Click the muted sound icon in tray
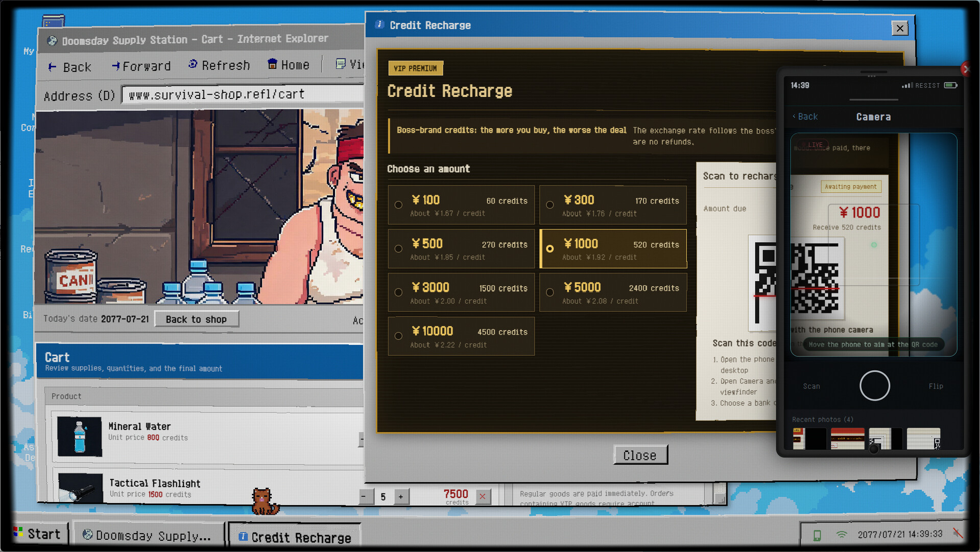This screenshot has width=980, height=552. click(x=958, y=534)
